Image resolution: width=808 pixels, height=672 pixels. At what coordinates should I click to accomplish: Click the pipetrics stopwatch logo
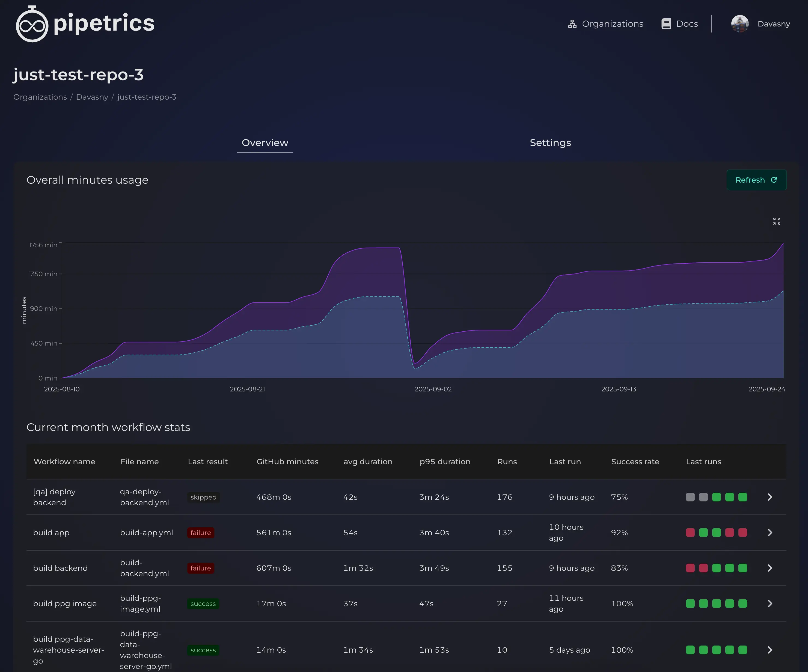pyautogui.click(x=32, y=24)
